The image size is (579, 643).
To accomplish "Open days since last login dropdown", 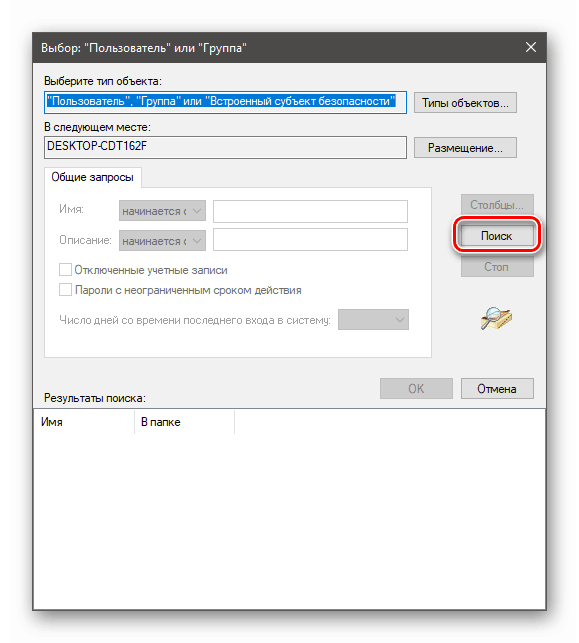I will pos(374,319).
